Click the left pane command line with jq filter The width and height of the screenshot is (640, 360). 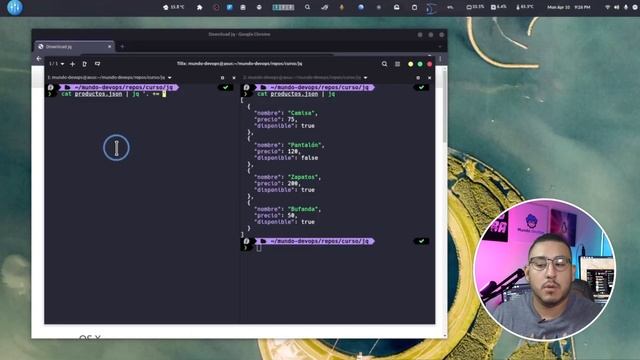tap(113, 94)
